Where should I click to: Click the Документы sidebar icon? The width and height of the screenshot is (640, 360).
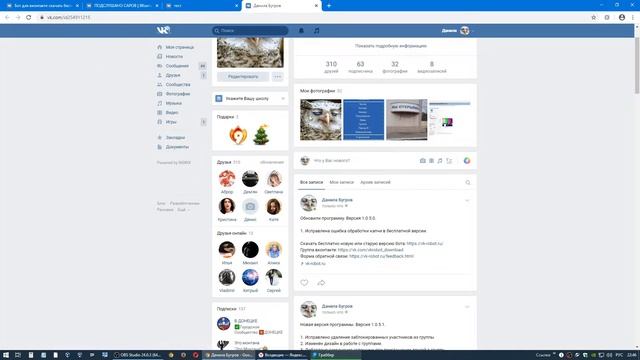click(160, 147)
